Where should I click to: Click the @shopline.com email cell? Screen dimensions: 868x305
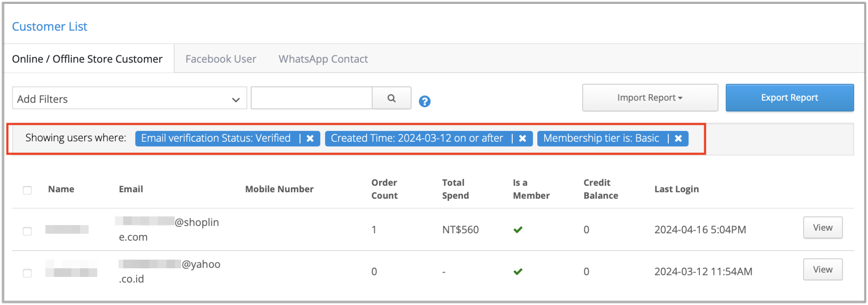[x=168, y=230]
